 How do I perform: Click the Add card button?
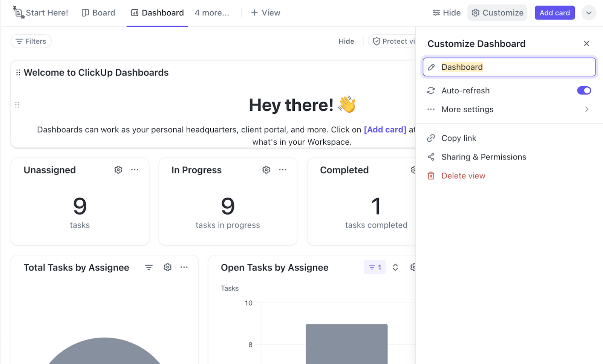pyautogui.click(x=554, y=12)
